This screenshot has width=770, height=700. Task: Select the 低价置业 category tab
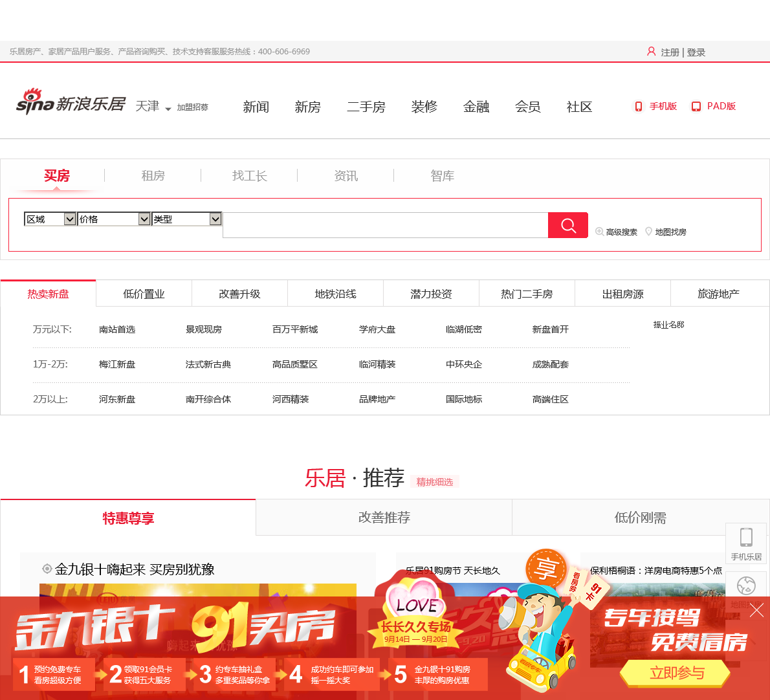tap(144, 294)
